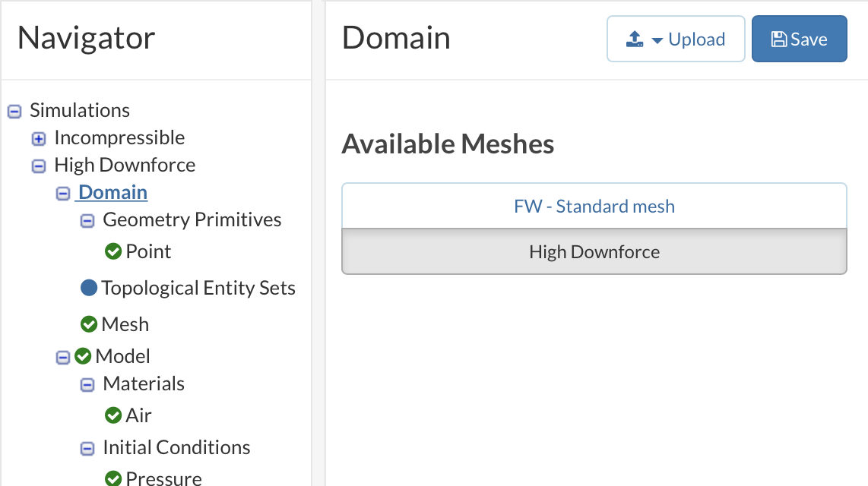Expand the Incompressible simulation node
The image size is (868, 486).
click(39, 138)
